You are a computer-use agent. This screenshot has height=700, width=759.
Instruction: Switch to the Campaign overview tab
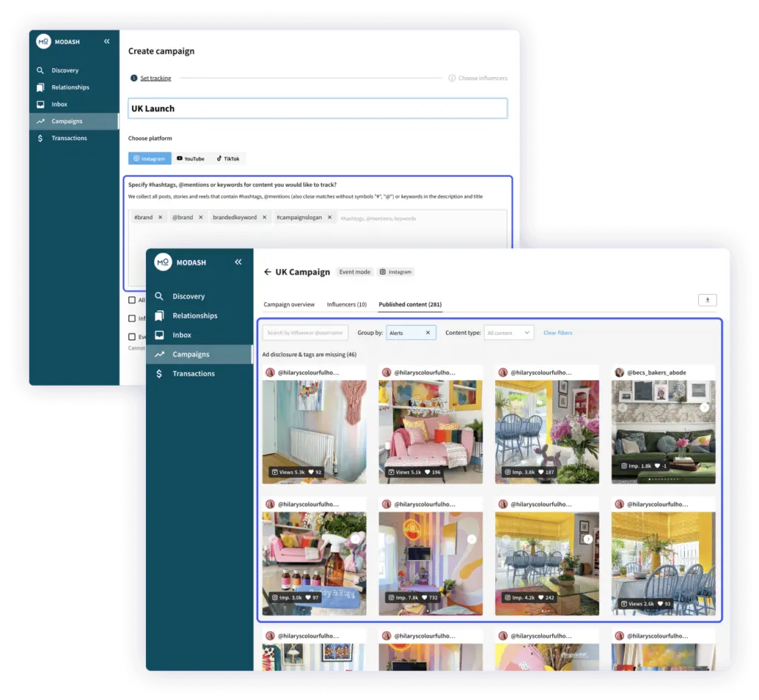tap(289, 304)
